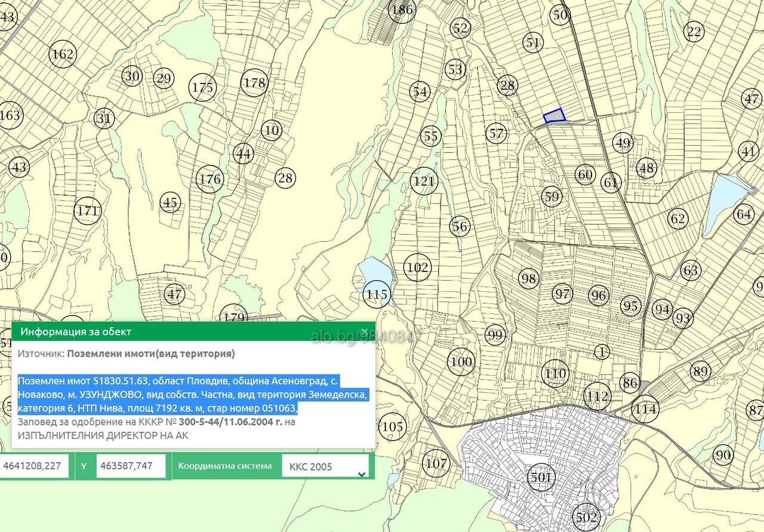Click order number 300-5-44/11.06.2004 г.

(x=230, y=422)
